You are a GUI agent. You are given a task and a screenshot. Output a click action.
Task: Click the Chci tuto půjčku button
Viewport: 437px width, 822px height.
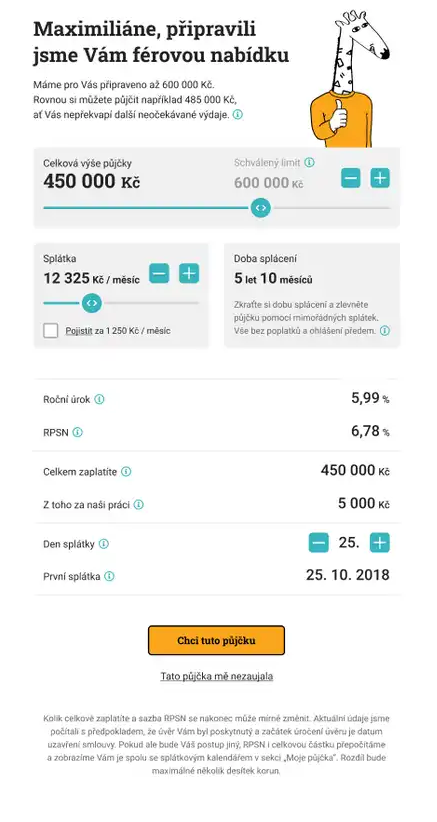click(216, 640)
